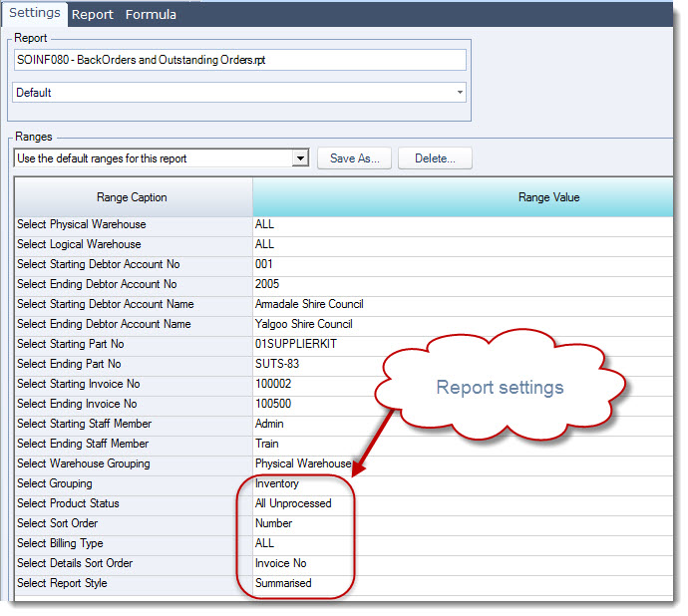Viewport: 688px width, 616px height.
Task: Open the Report tab
Action: click(92, 15)
